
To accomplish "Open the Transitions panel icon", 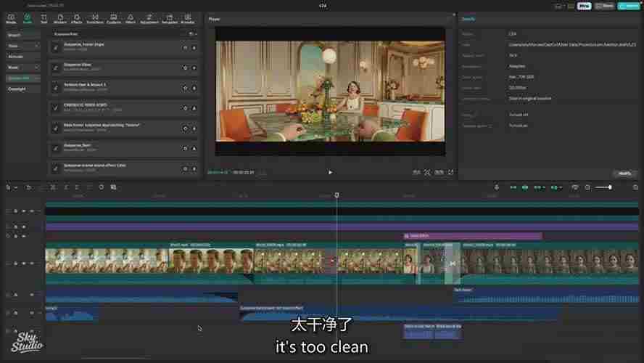I will pos(95,19).
